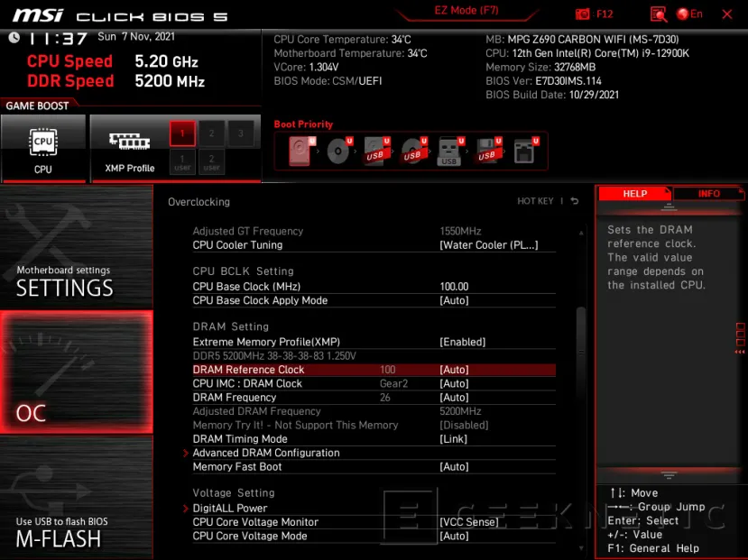748x560 pixels.
Task: Toggle the CPU Game Boost button
Action: click(x=43, y=148)
